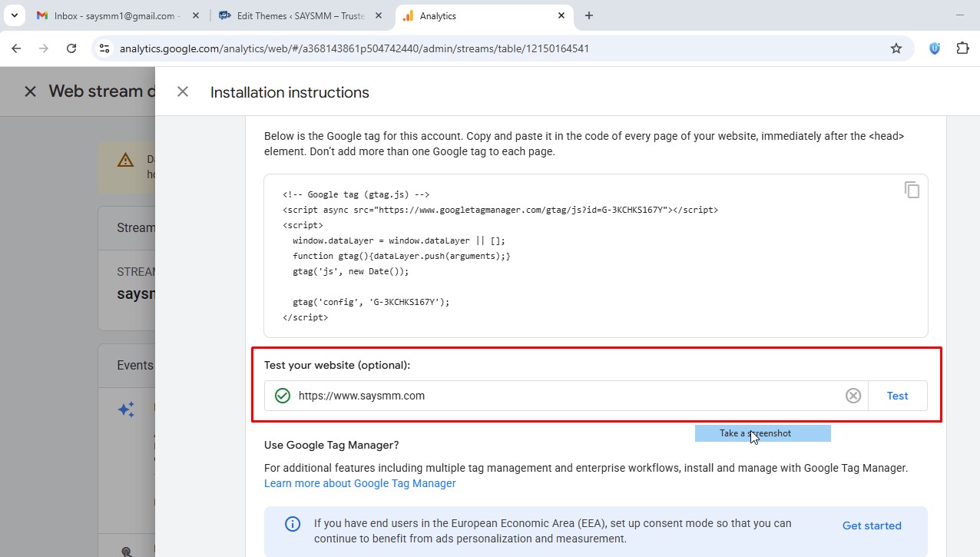Switch to the Gmail Inbox tab

[115, 15]
